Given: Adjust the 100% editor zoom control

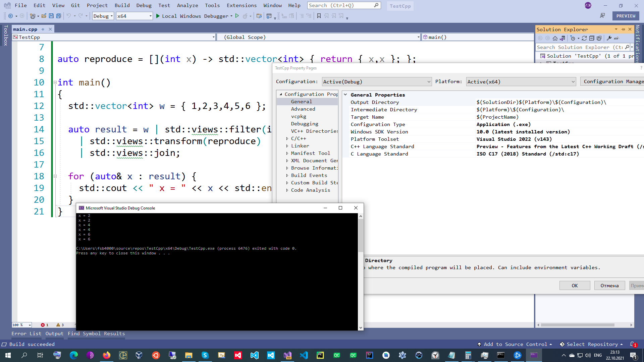Looking at the screenshot, I should (21, 325).
